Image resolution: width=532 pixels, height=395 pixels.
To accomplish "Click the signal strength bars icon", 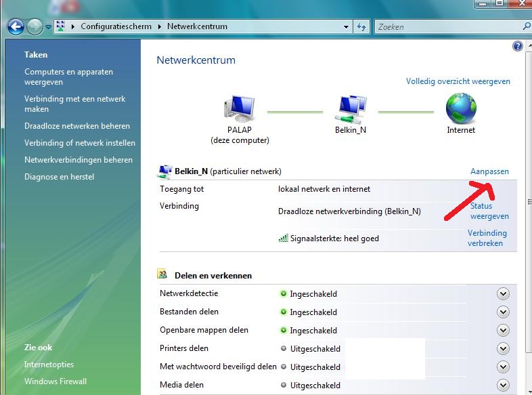I will pyautogui.click(x=284, y=238).
